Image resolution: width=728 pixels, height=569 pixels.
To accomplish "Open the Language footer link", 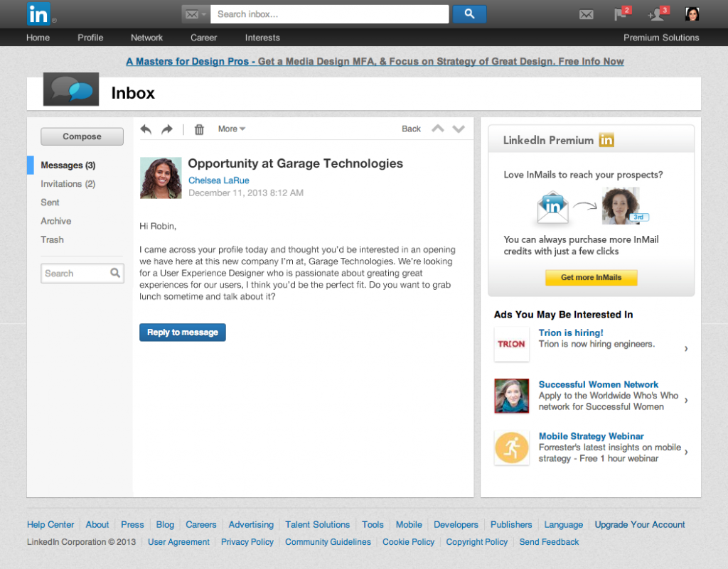I will (564, 524).
